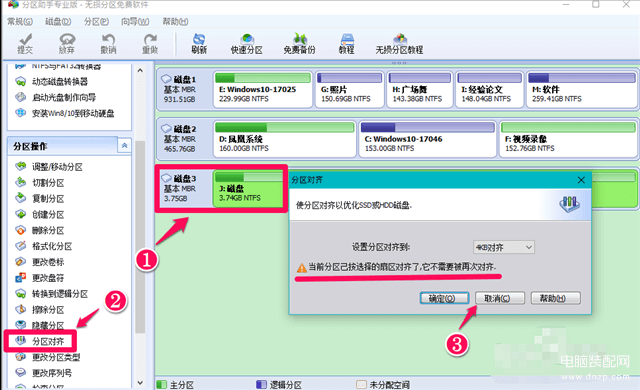Choose 创建分区 operation
This screenshot has height=390, width=640.
40,214
